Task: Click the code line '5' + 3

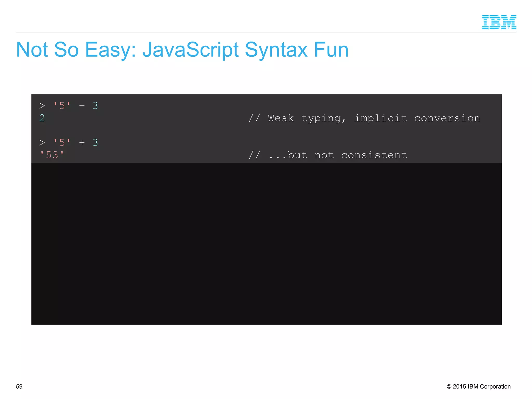Action: click(69, 143)
